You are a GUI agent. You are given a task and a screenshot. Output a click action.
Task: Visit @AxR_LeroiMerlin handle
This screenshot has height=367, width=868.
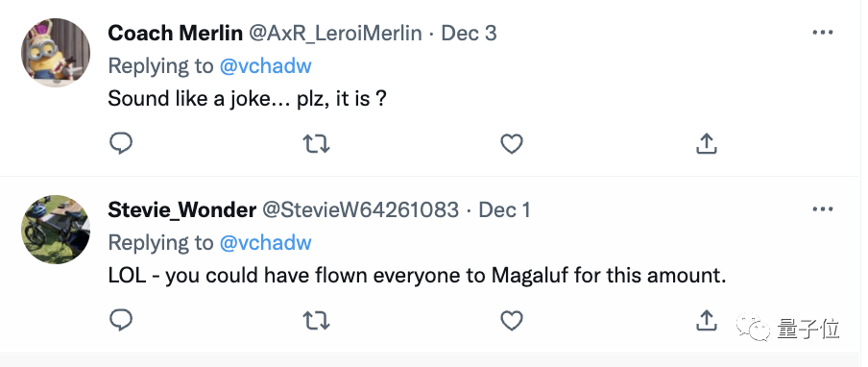click(335, 34)
